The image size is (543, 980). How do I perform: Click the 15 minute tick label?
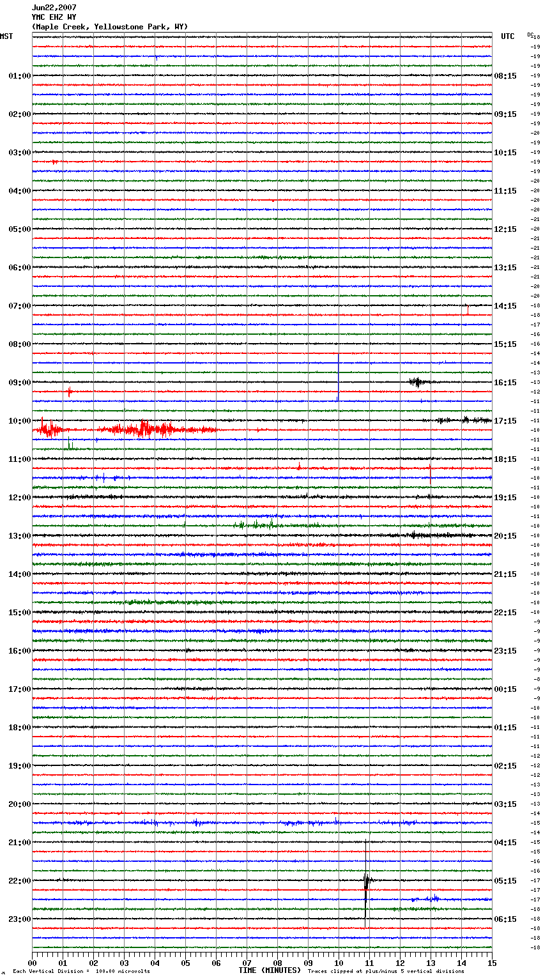(x=492, y=963)
